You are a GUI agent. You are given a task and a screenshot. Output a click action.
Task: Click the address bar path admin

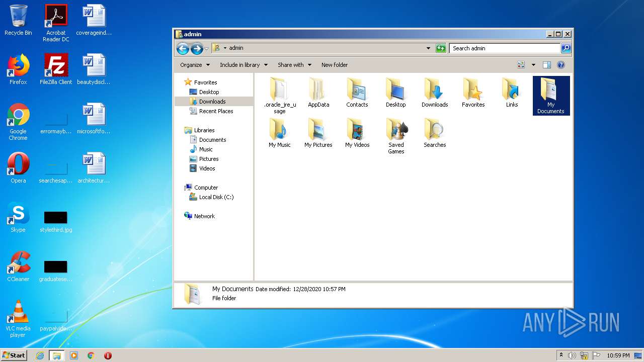(x=236, y=48)
